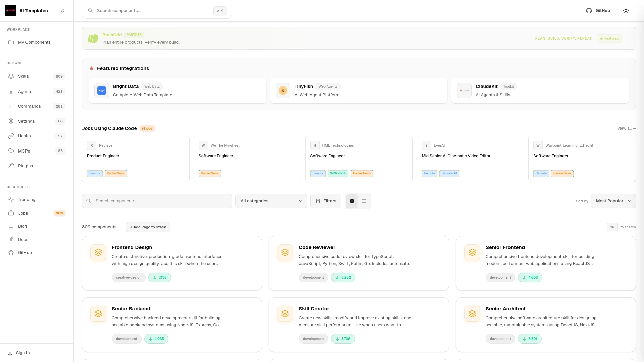Click Add Page to Stack button
The width and height of the screenshot is (644, 362).
148,227
